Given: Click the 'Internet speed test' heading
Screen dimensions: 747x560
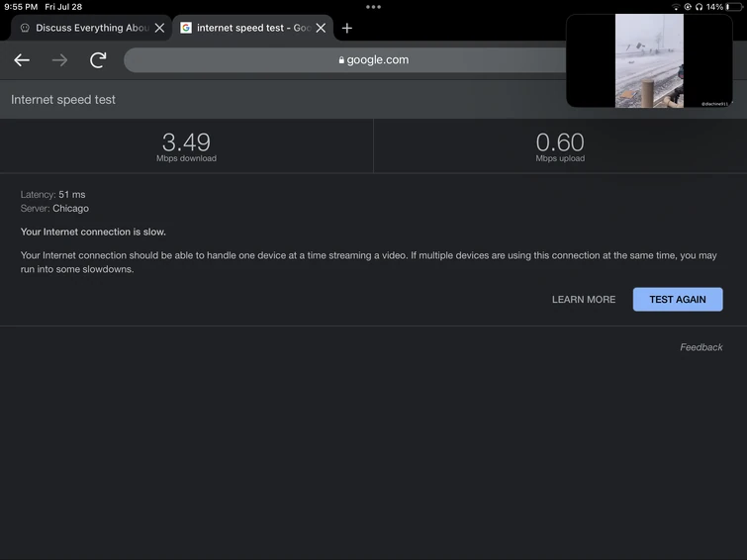Looking at the screenshot, I should pos(63,100).
